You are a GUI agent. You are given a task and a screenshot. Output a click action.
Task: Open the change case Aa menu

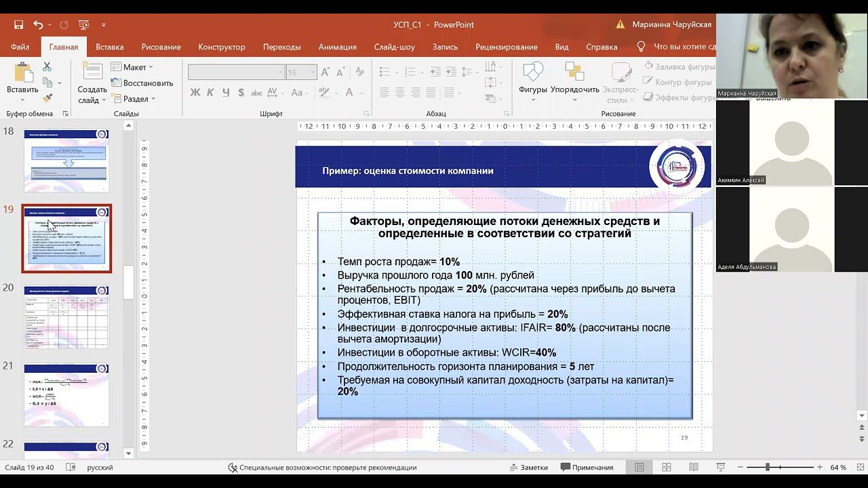click(x=298, y=92)
